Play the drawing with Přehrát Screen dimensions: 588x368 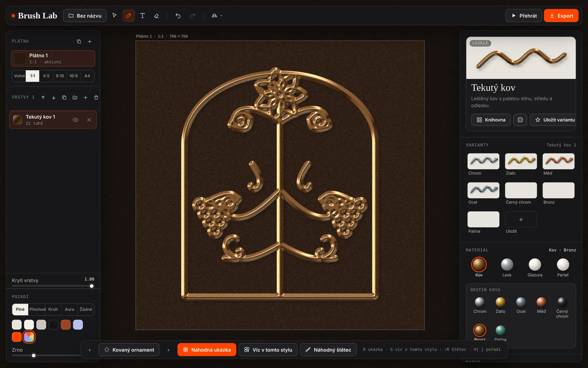(x=524, y=16)
